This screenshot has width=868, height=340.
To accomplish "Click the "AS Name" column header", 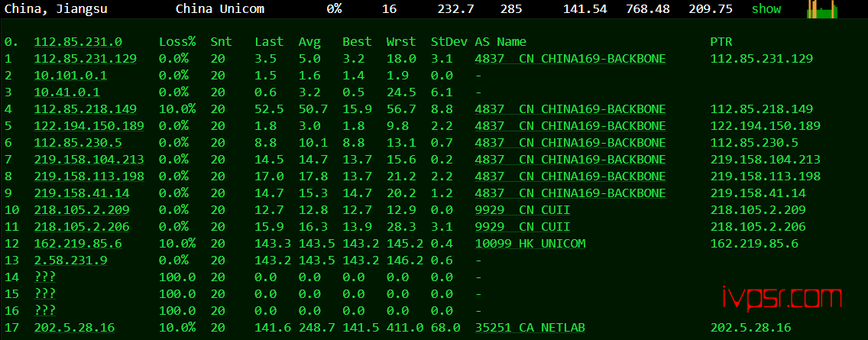I will tap(500, 42).
